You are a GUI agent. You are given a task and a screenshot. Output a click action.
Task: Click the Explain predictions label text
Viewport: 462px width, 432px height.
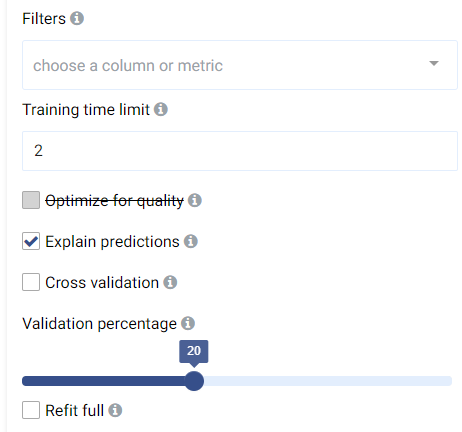112,242
